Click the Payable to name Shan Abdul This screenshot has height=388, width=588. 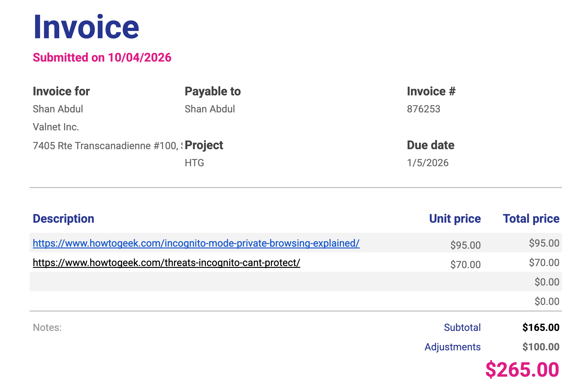coord(210,109)
